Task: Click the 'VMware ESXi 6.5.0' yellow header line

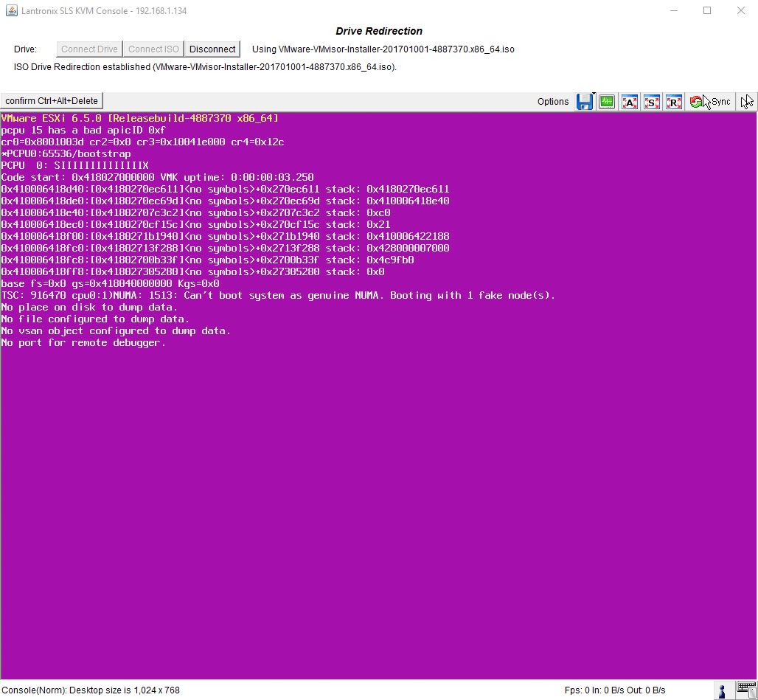Action: [139, 118]
